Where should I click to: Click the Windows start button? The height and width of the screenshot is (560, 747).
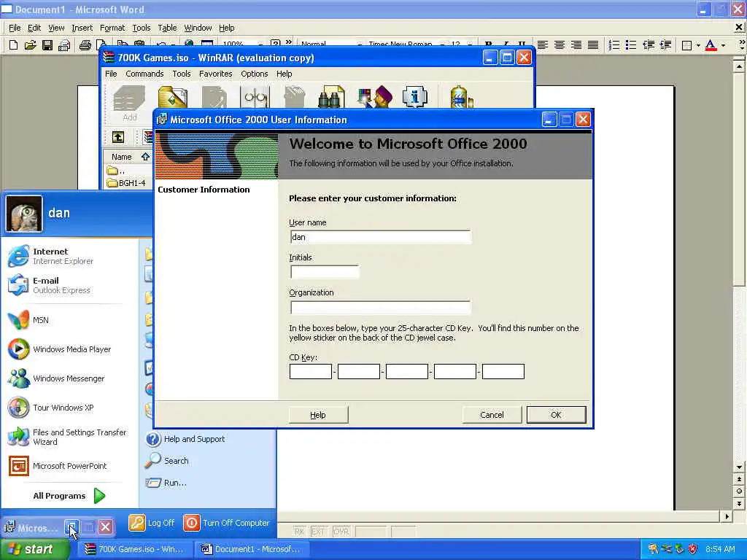(34, 549)
